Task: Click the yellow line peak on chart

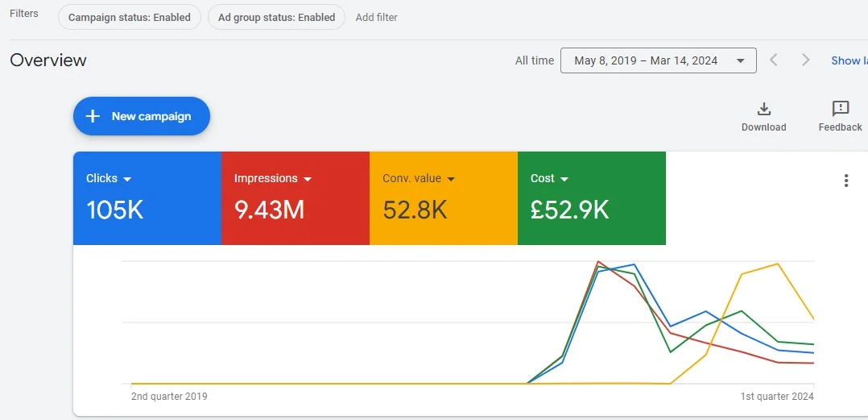Action: tap(777, 264)
